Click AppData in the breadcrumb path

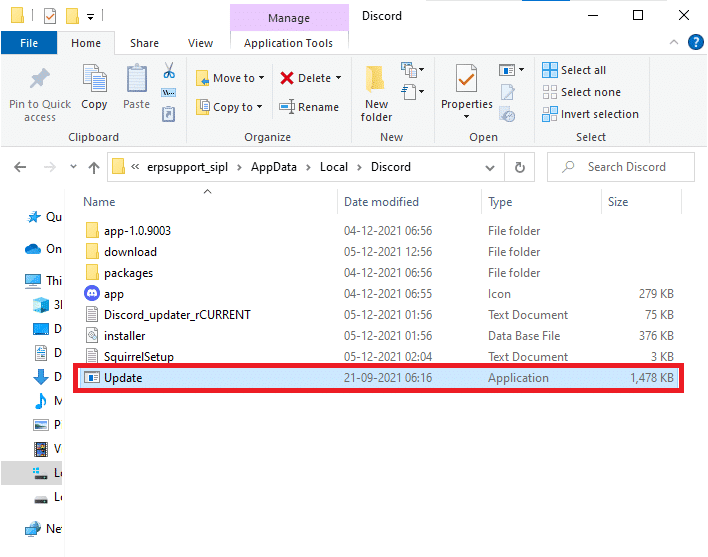274,167
